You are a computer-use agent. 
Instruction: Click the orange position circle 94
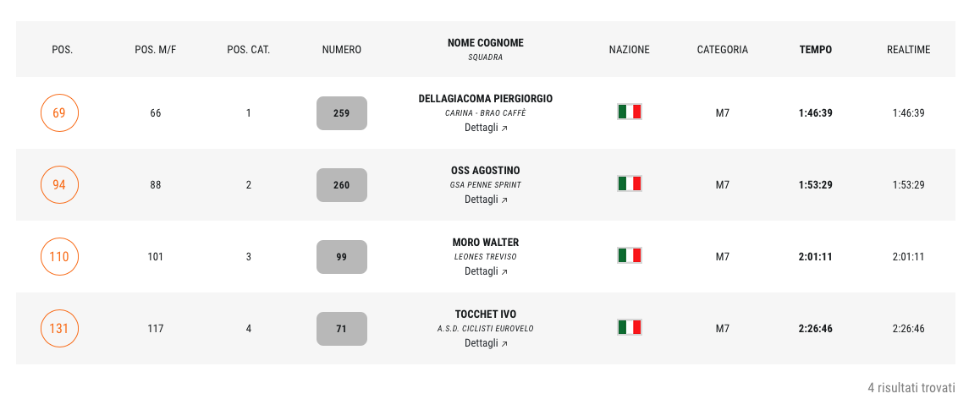(x=59, y=185)
